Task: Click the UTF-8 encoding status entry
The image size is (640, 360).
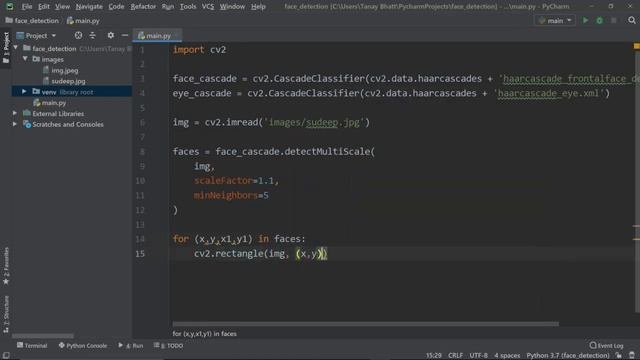Action: [479, 356]
